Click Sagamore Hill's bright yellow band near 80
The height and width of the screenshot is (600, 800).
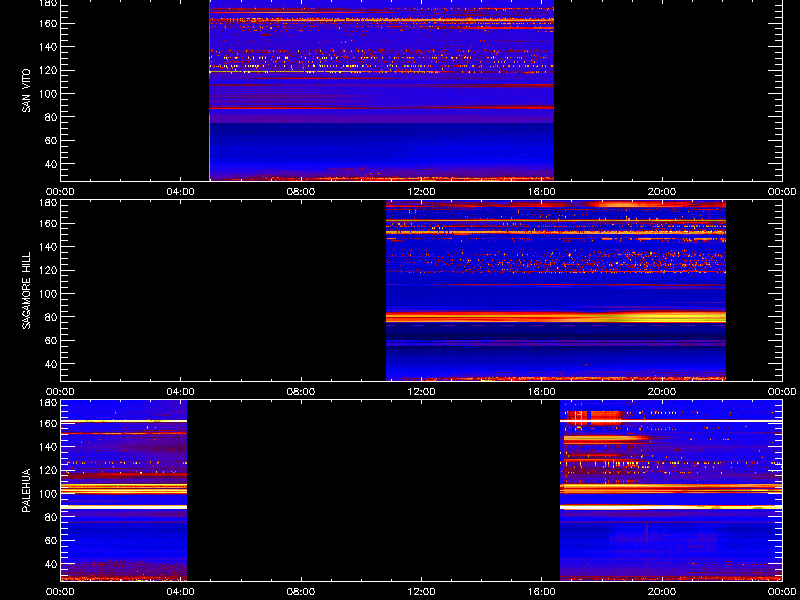(556, 317)
